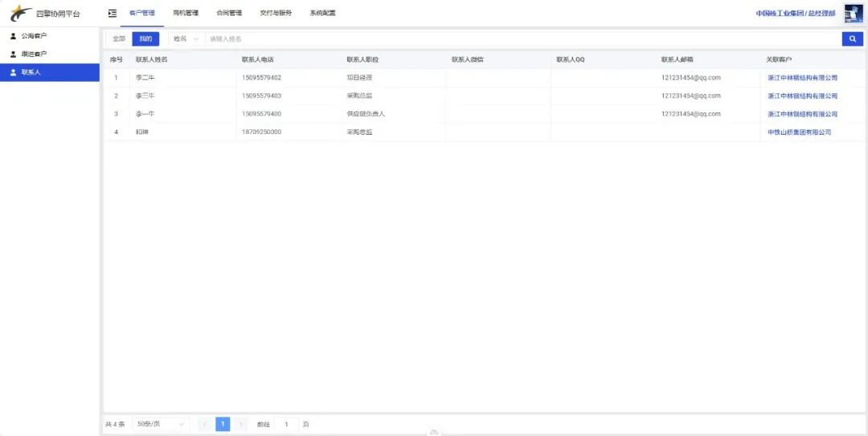Open the 中铁山桥集团有限公司 customer link
This screenshot has height=436, width=868.
click(x=800, y=132)
